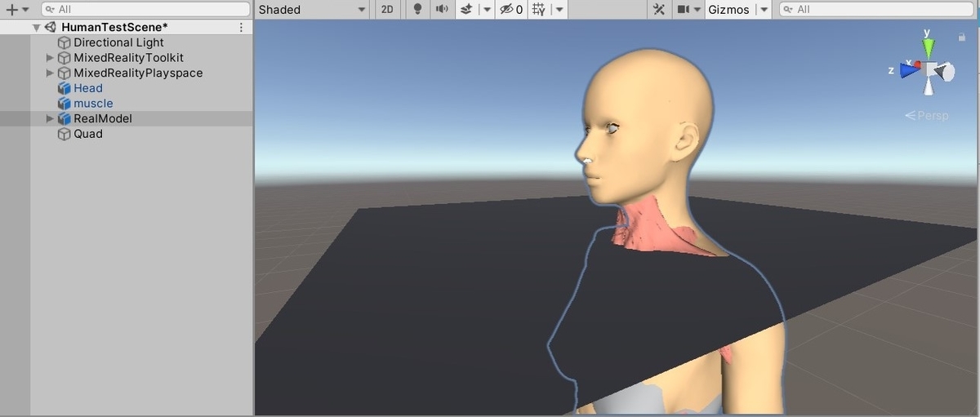Select MixedRealityToolkit in the hierarchy

[x=128, y=58]
